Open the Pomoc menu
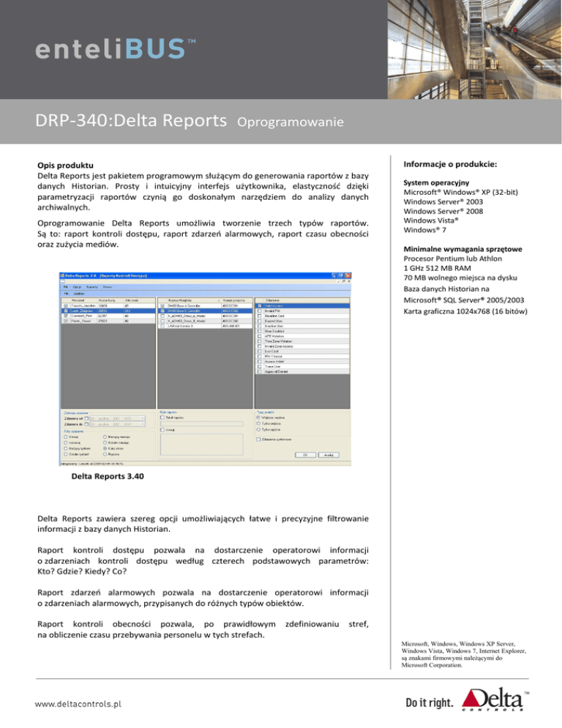562x728 pixels. coord(107,286)
